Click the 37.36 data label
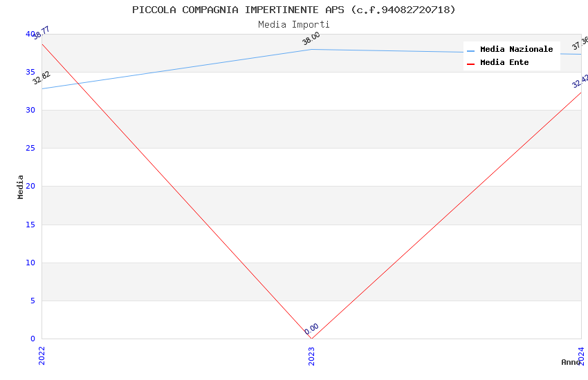Viewport: 588px width, 380px height. [580, 44]
